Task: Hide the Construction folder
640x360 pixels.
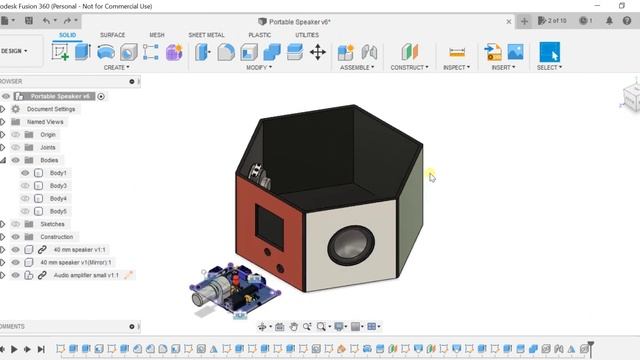Action: [16, 237]
